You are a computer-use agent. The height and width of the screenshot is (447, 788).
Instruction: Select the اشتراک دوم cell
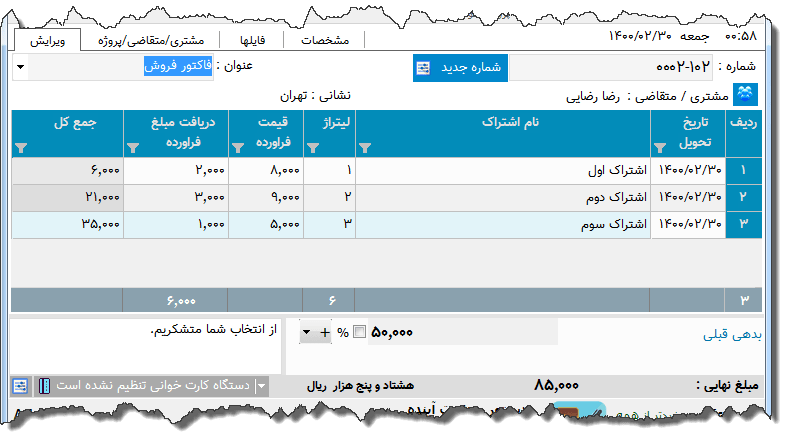503,197
